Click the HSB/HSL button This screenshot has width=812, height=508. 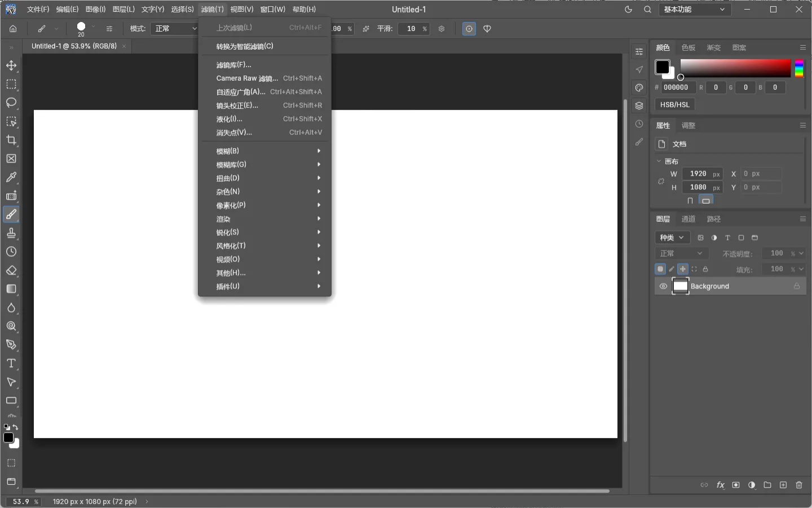[675, 104]
